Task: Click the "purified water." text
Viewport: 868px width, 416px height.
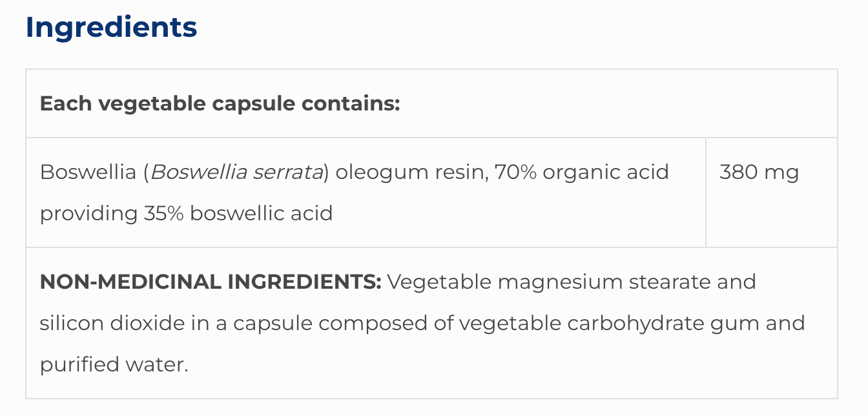Action: (x=114, y=364)
